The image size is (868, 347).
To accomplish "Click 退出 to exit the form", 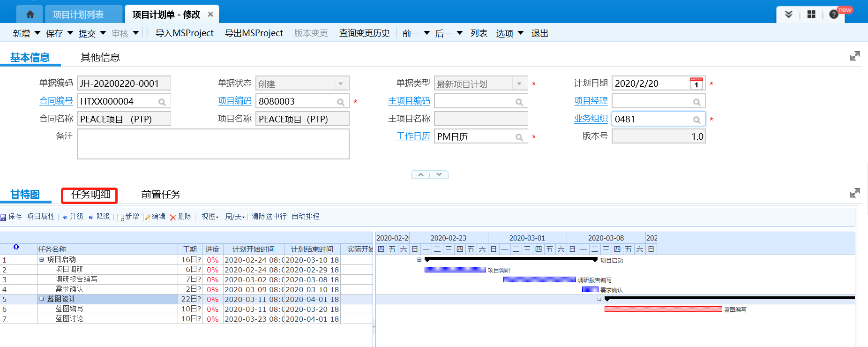I will click(540, 33).
